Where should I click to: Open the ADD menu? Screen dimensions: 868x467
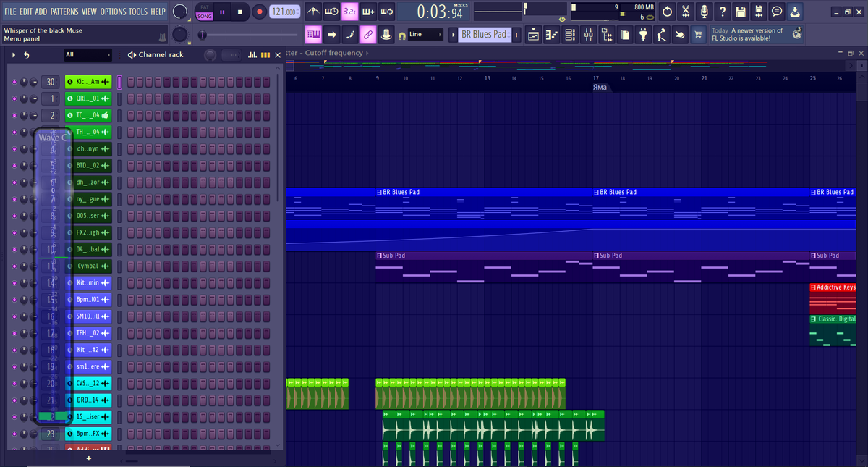coord(41,12)
